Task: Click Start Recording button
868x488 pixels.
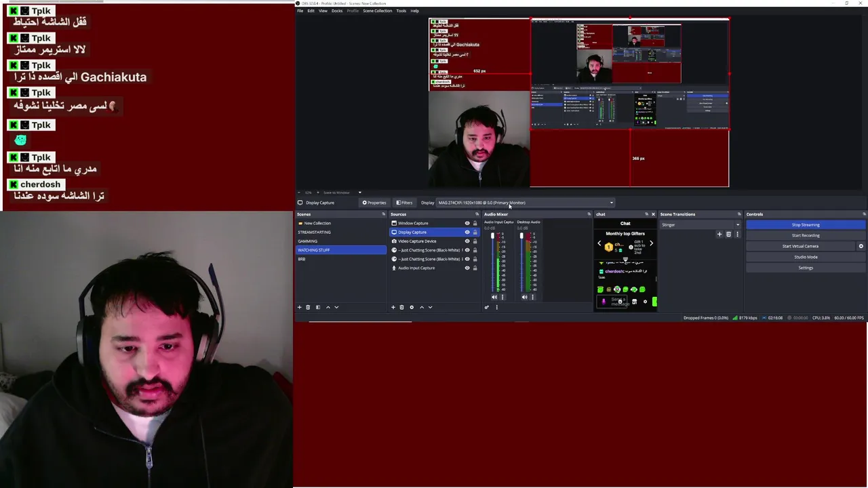Action: point(806,235)
